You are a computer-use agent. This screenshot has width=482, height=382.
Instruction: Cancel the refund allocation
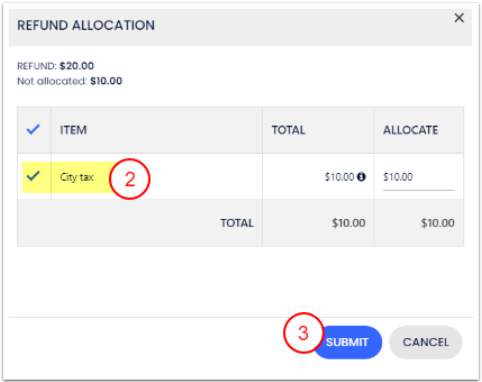click(x=426, y=342)
